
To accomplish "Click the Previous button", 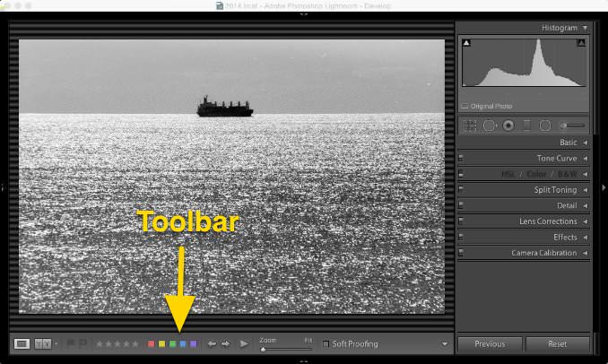I will 490,344.
